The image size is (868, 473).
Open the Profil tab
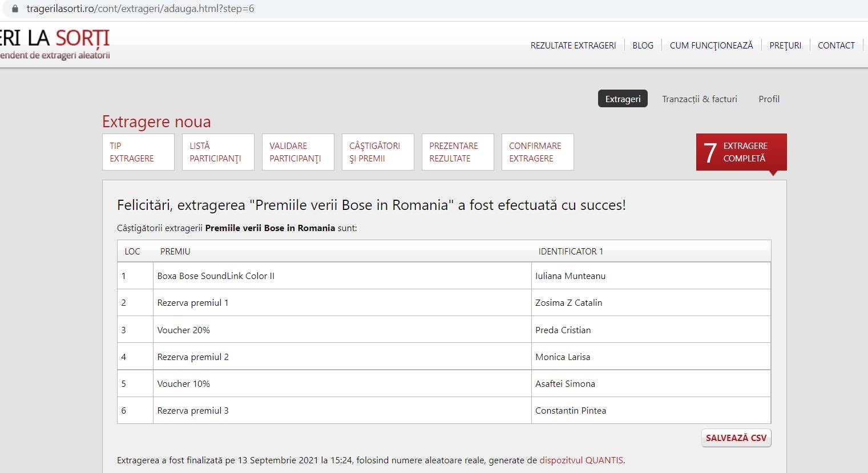pyautogui.click(x=769, y=99)
